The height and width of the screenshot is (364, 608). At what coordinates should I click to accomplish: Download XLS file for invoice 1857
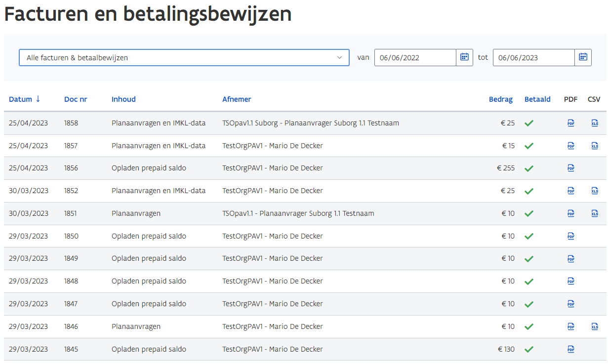click(x=595, y=145)
